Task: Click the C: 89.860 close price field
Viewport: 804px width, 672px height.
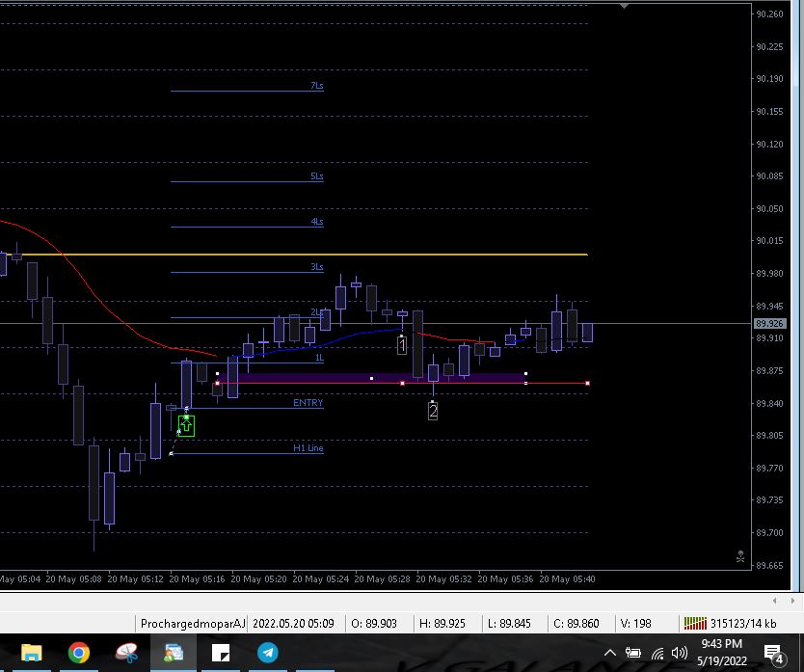Action: pos(576,623)
